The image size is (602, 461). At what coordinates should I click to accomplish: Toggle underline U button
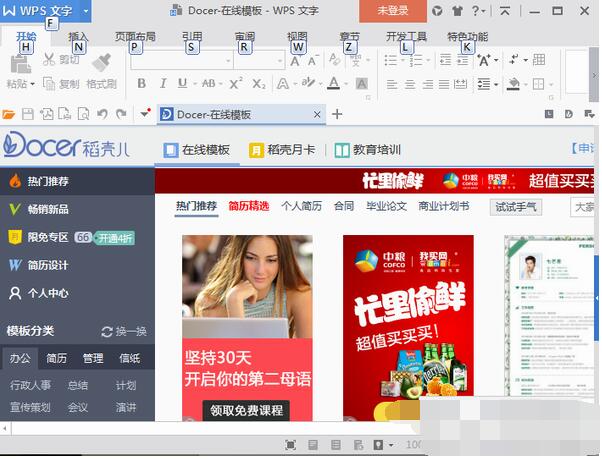pos(182,83)
